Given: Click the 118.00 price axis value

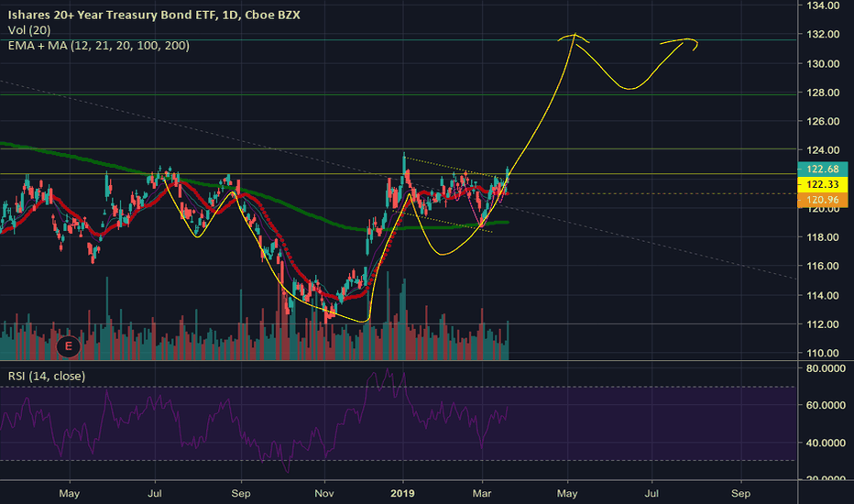Looking at the screenshot, I should (823, 237).
